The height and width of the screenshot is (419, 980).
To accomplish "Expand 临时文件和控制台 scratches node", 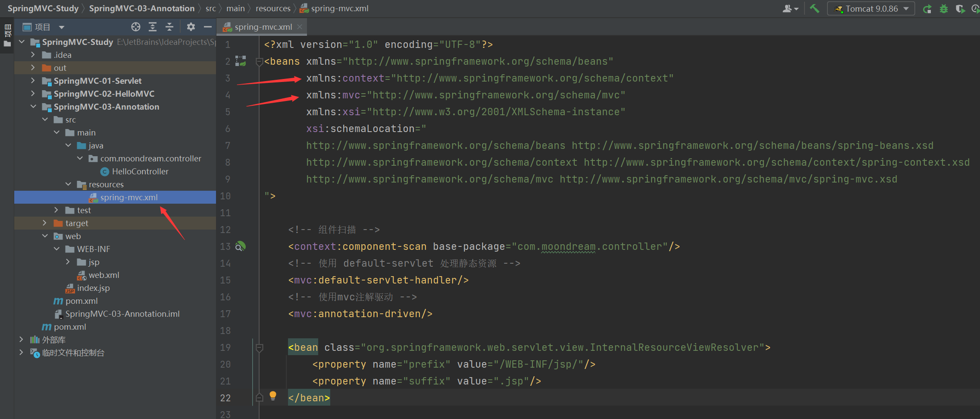I will (x=22, y=353).
